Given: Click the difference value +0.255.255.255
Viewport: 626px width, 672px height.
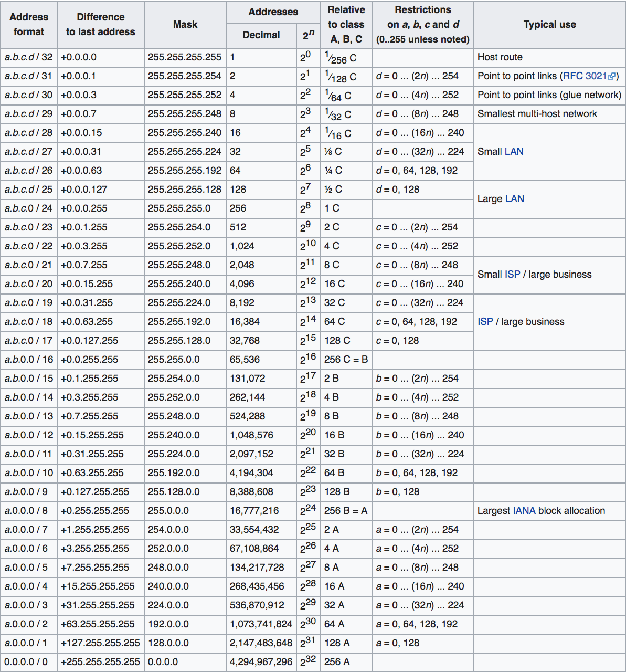Looking at the screenshot, I should tap(101, 511).
